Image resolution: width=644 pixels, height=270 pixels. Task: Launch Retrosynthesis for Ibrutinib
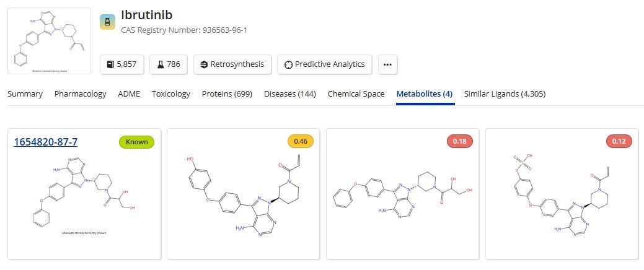232,64
